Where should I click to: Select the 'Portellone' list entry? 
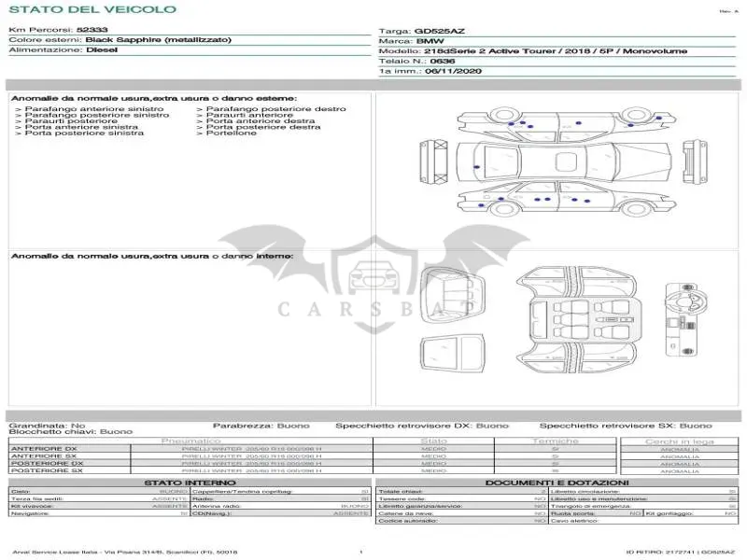pyautogui.click(x=231, y=133)
